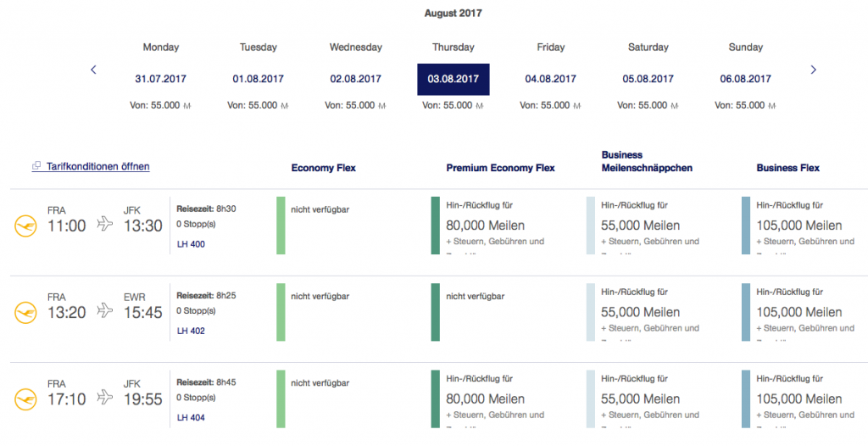Viewport: 868px width, 446px height.
Task: Click airplane icon on the LH 400 row
Action: point(105,224)
